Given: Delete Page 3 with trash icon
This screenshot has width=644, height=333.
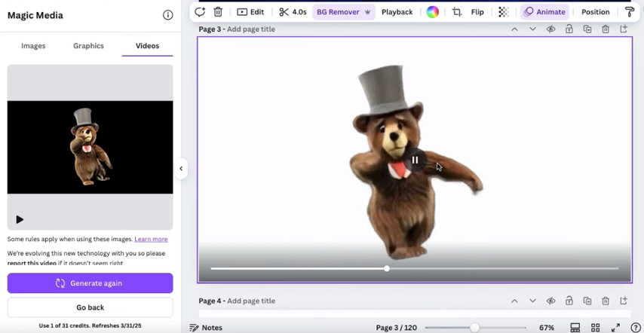Looking at the screenshot, I should tap(606, 29).
